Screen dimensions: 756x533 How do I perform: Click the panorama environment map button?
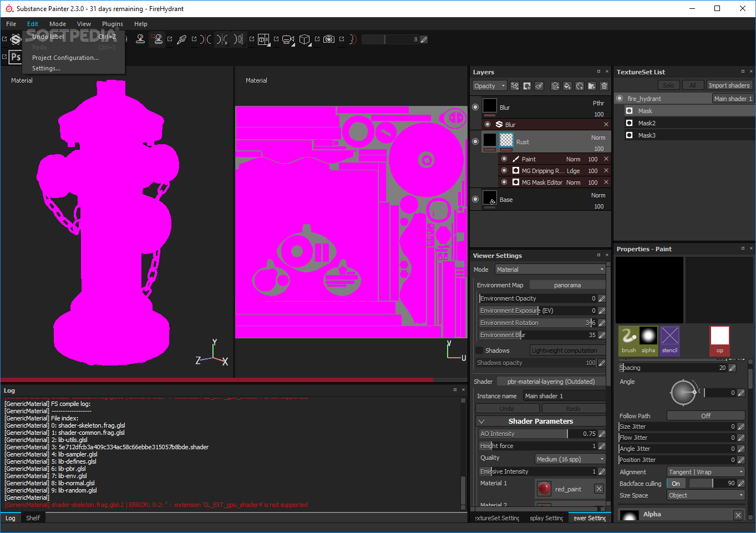pyautogui.click(x=567, y=285)
